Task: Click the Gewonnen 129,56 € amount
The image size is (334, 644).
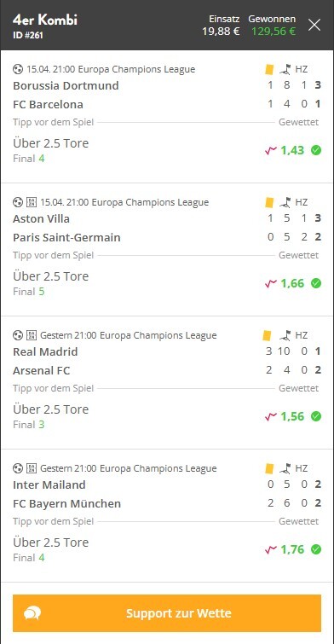Action: tap(274, 32)
